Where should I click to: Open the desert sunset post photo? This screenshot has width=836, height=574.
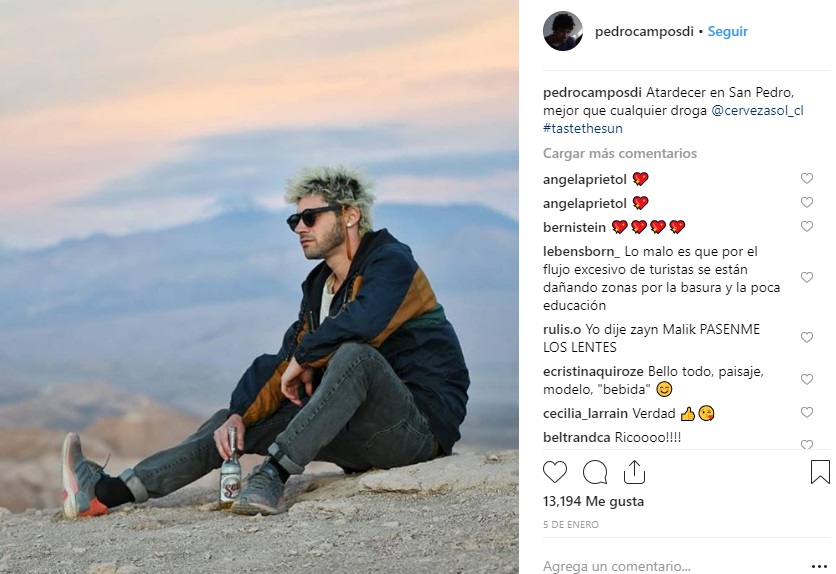point(259,287)
